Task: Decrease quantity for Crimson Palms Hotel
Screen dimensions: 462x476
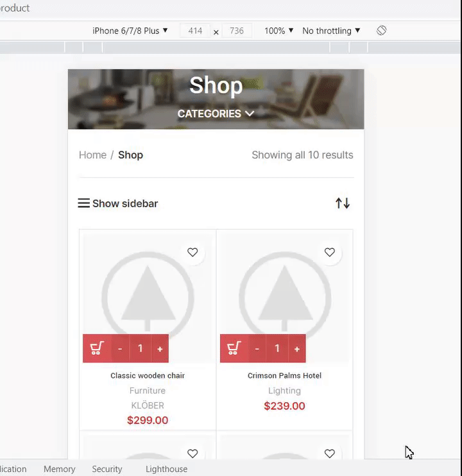Action: 257,348
